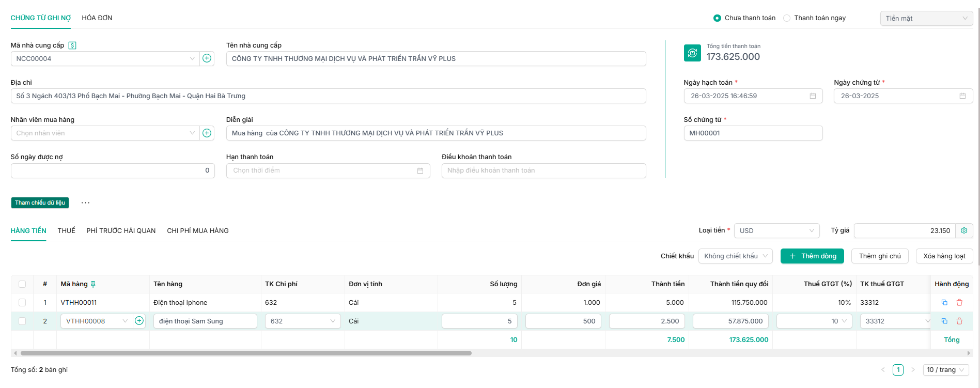Duplicate the điện thoại Sam Sung row
This screenshot has height=388, width=980.
pos(944,321)
